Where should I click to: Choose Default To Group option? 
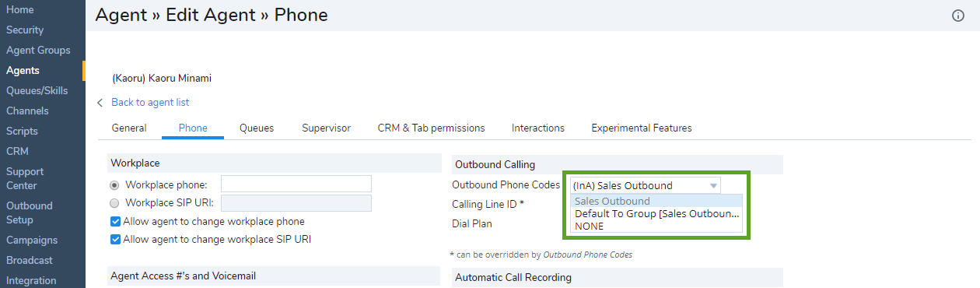[656, 213]
